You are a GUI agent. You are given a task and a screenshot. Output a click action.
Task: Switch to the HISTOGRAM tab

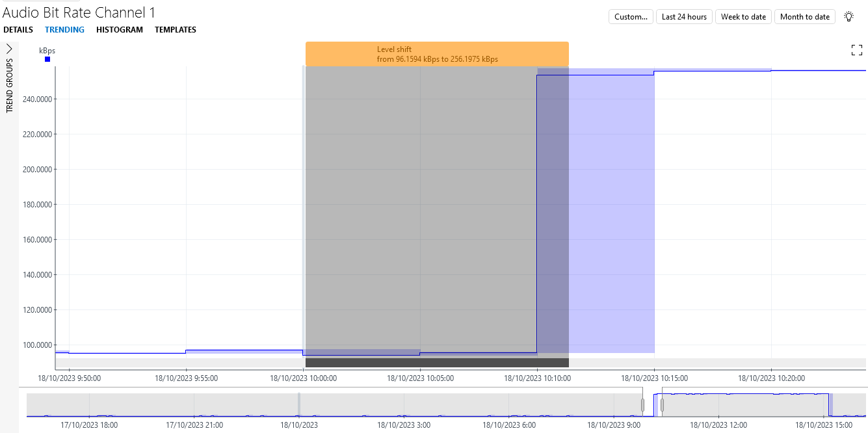[x=119, y=29]
